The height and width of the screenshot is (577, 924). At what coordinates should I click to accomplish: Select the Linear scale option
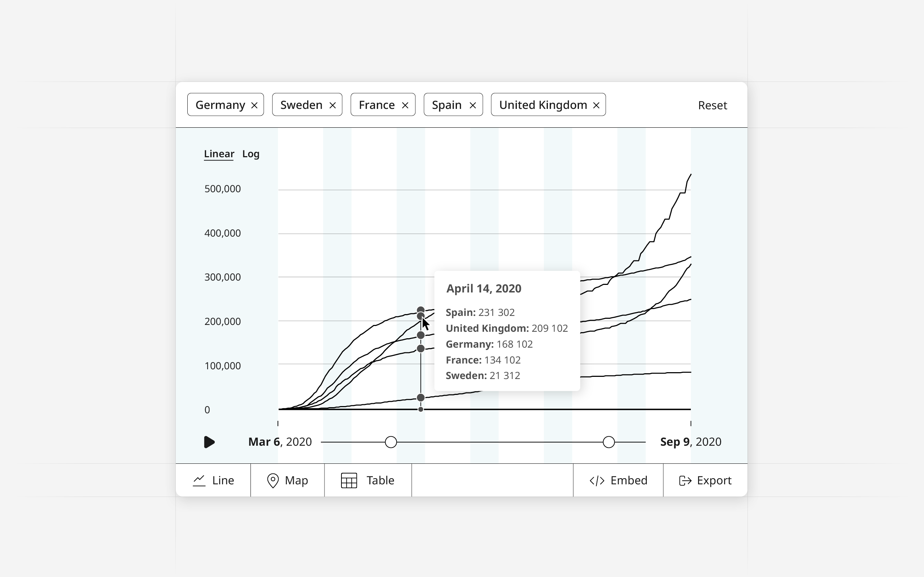coord(219,154)
